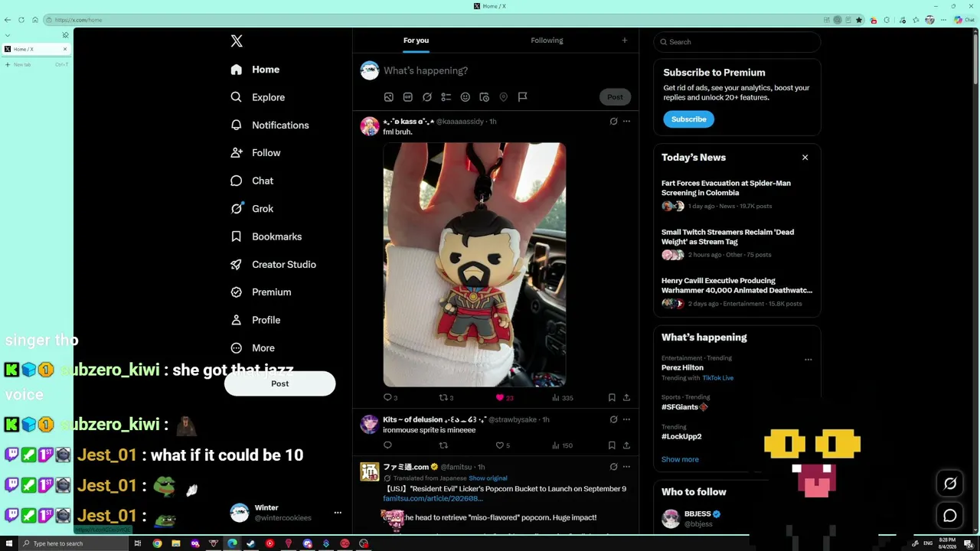Open more options for Perez Hilton trend
980x551 pixels.
point(808,359)
